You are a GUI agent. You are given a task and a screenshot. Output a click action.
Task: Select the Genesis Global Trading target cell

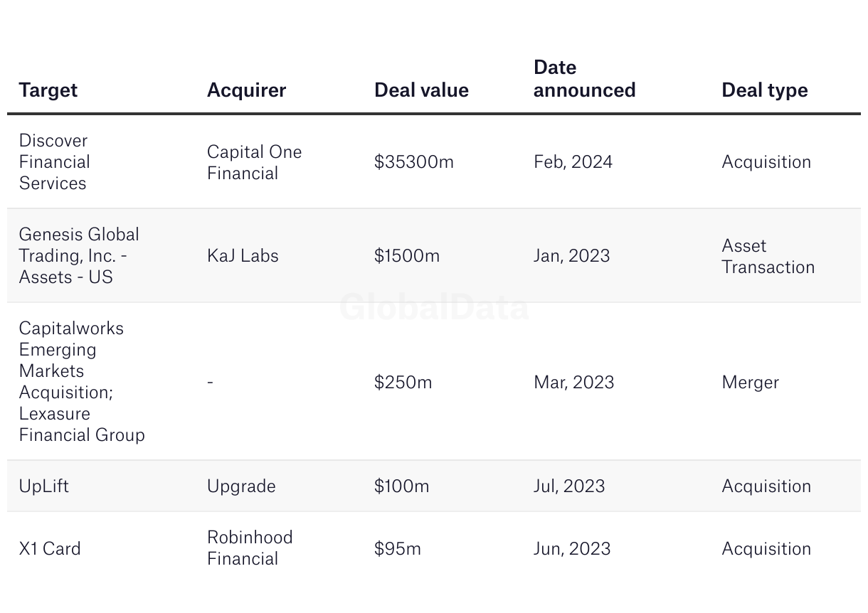79,255
